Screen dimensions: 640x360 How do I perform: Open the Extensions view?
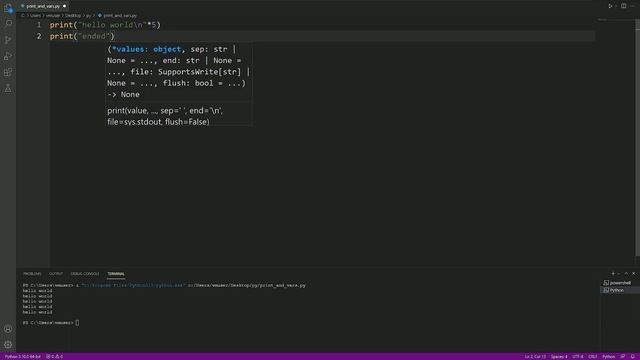(x=8, y=72)
